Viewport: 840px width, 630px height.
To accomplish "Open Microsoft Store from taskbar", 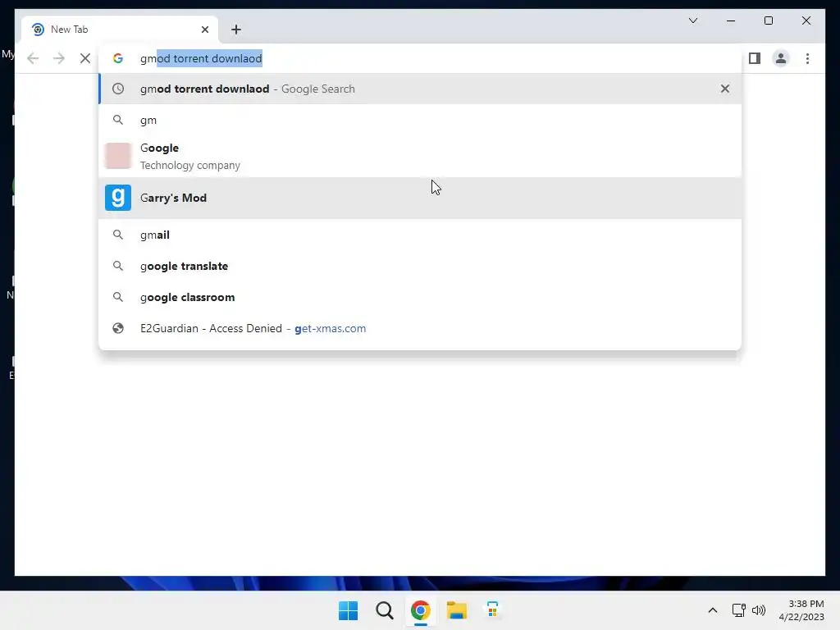I will 492,610.
